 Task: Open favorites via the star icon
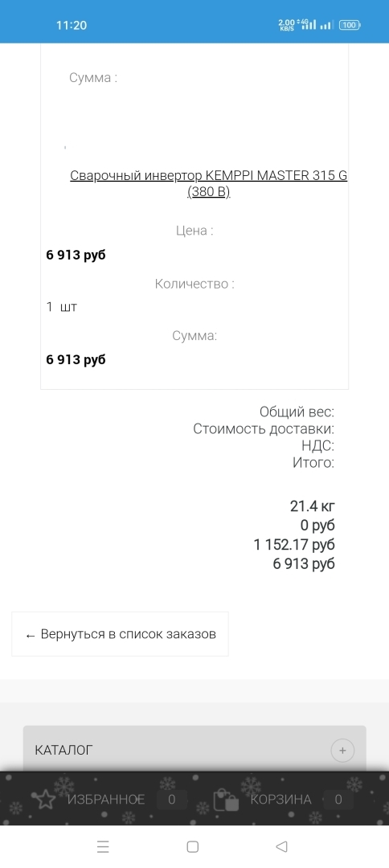45,799
